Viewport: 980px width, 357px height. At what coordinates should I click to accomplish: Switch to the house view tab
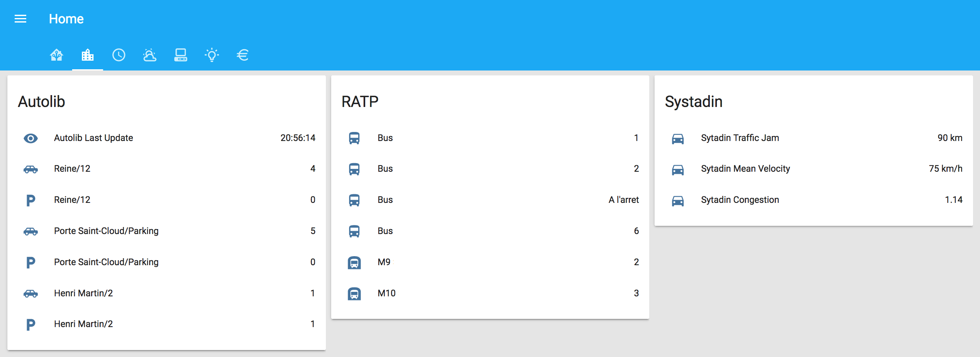(57, 55)
